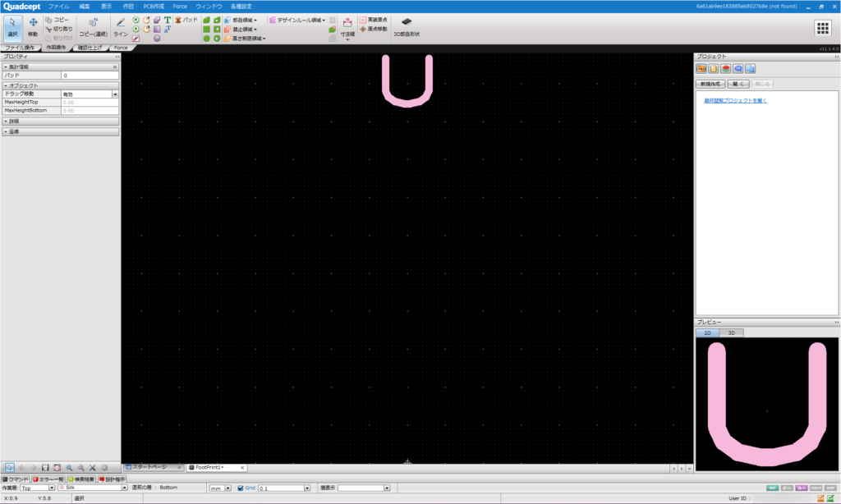Open the 禁止領域 dropdown
841x504 pixels.
click(241, 29)
